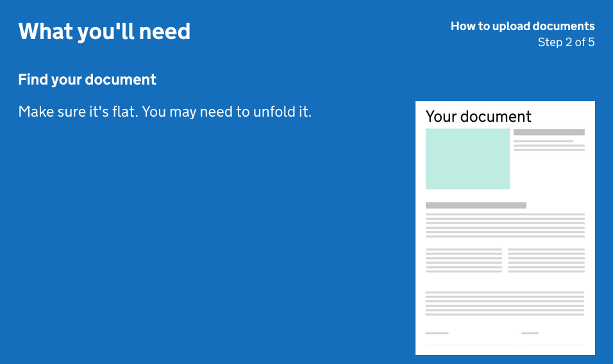Image resolution: width=613 pixels, height=364 pixels.
Task: Click the mint green image placeholder box
Action: pos(467,158)
